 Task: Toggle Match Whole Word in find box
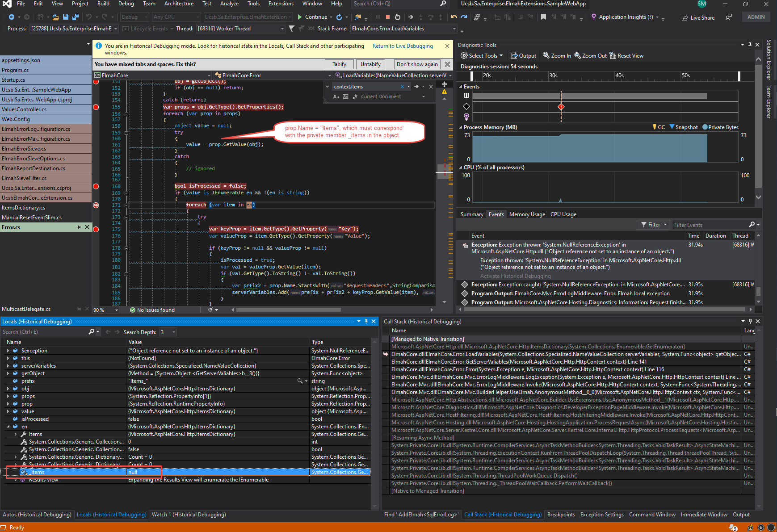(345, 96)
